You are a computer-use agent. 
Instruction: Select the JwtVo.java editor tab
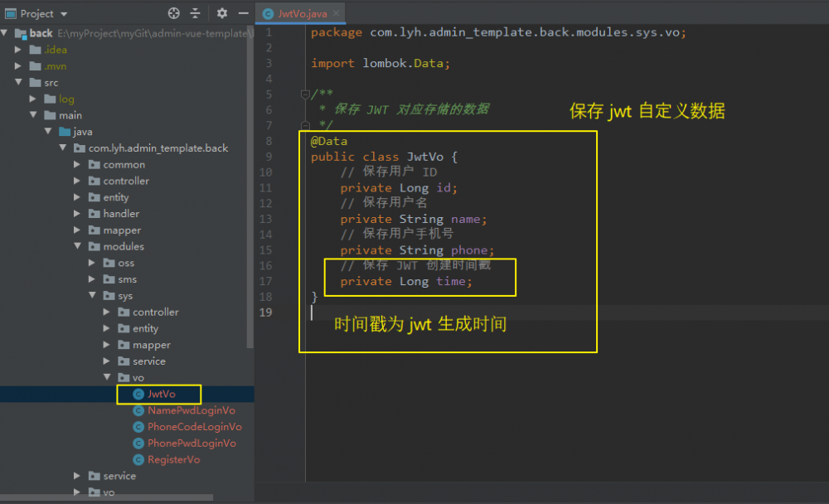(x=301, y=13)
